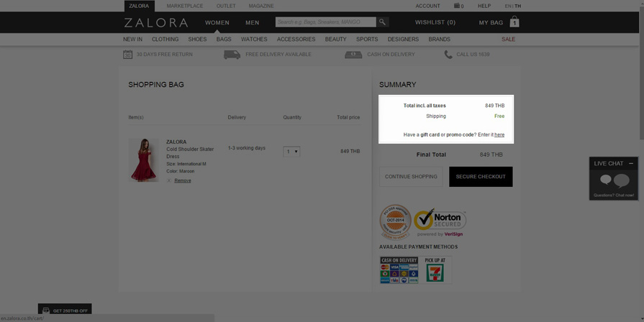
Task: Click the 'Questions? Chat now!' text
Action: pyautogui.click(x=614, y=195)
